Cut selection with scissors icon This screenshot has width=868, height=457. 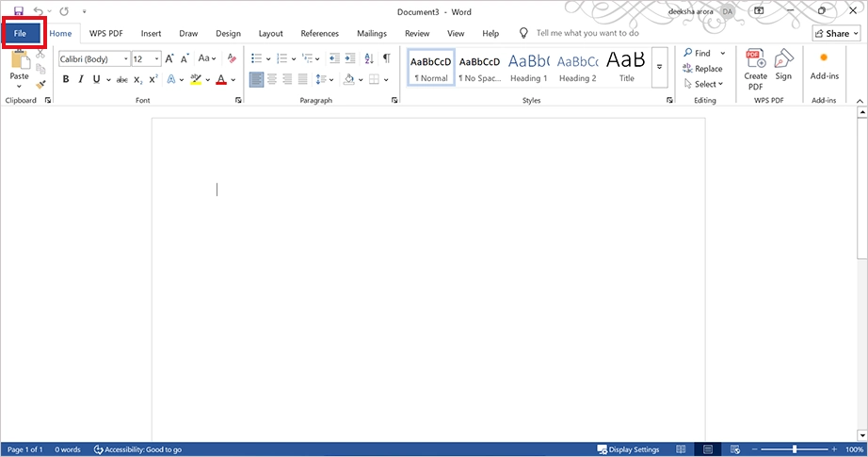click(40, 55)
